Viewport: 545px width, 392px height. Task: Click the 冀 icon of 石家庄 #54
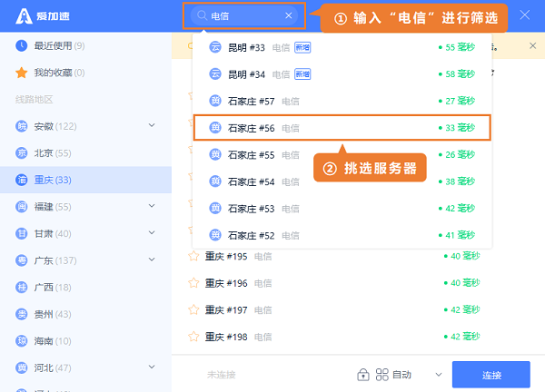[215, 181]
